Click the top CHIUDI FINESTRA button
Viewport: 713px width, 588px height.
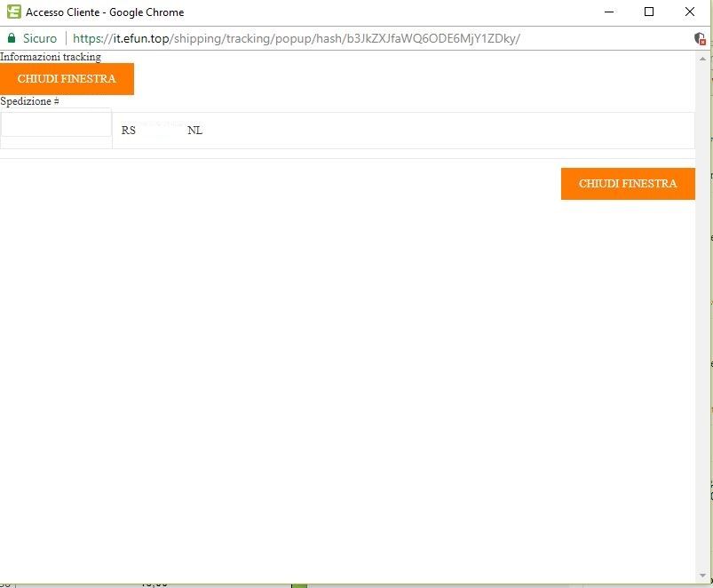[67, 79]
